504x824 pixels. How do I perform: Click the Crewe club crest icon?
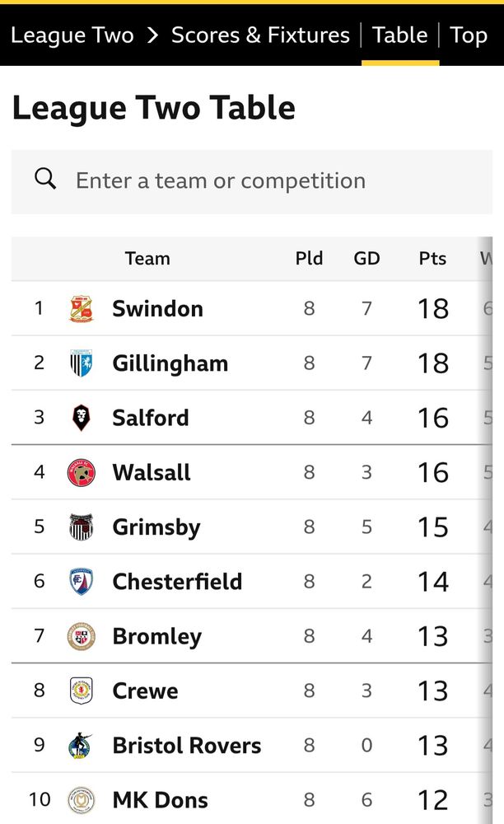pyautogui.click(x=82, y=691)
